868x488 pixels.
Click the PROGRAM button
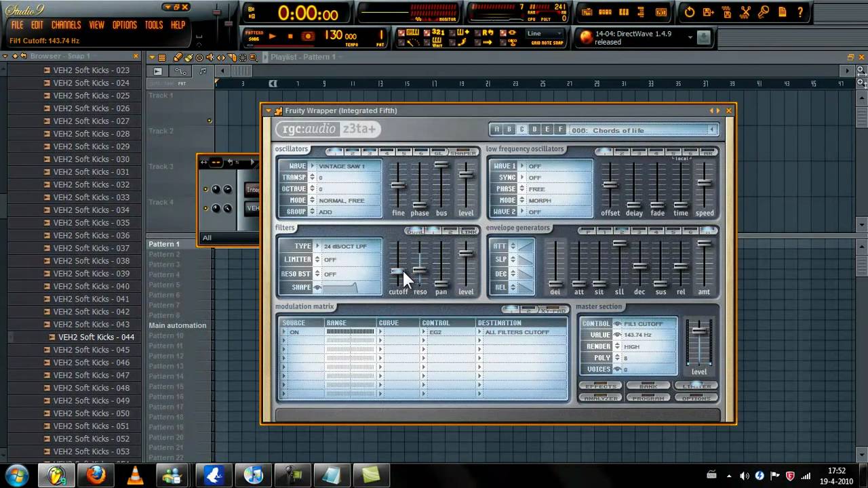648,399
